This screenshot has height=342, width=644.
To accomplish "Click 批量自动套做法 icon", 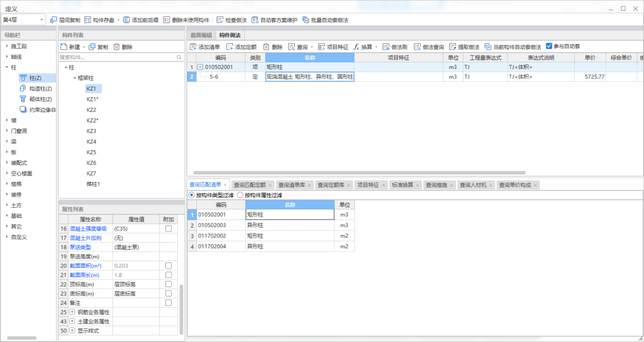I will (306, 20).
